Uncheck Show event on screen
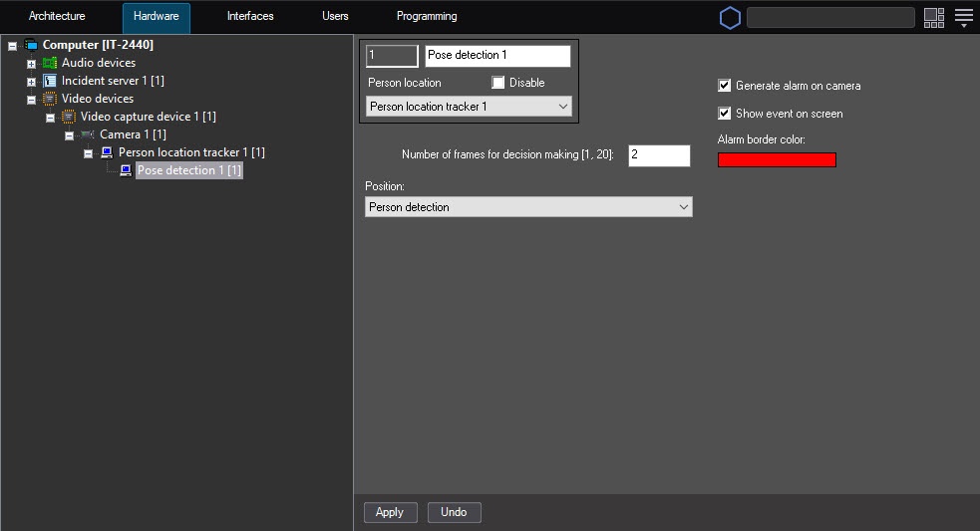Screen dimensions: 980x531 point(725,114)
